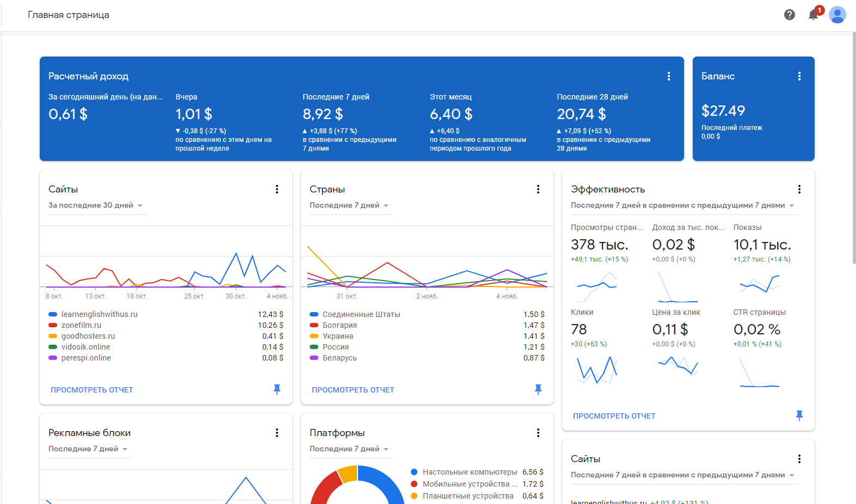Click ПРОСМОТРЕТЬ ОТЧЕТ in Эффективность card
This screenshot has height=504, width=856.
(614, 416)
